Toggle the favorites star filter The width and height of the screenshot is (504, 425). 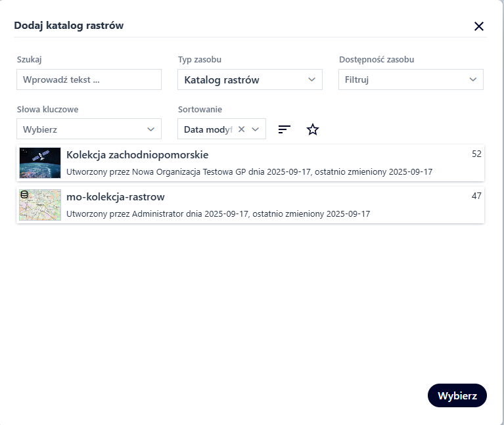coord(313,129)
